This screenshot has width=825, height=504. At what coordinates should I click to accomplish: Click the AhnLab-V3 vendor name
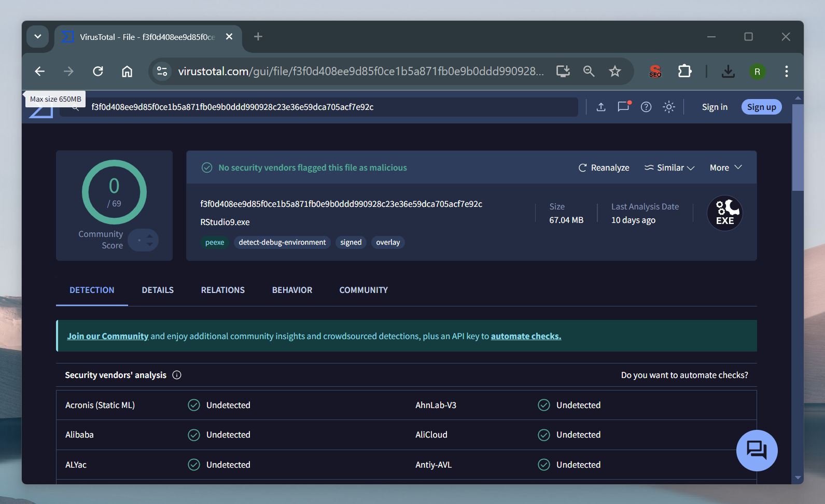[x=436, y=405]
